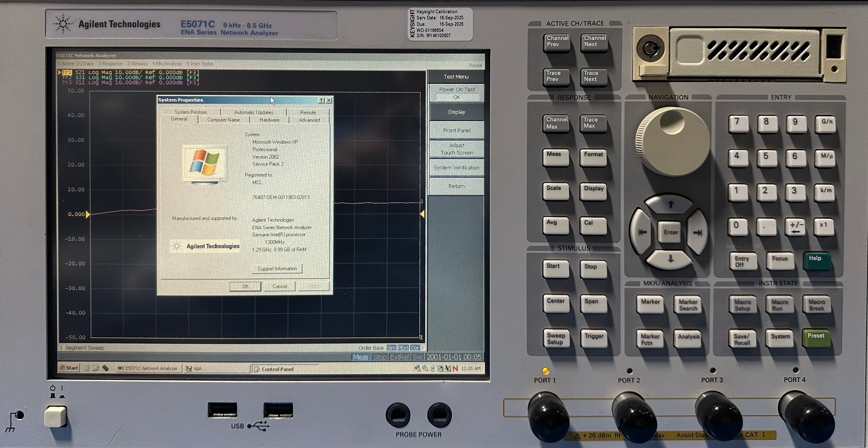This screenshot has height=448, width=868.
Task: Select the Computer Name tab
Action: click(x=223, y=120)
